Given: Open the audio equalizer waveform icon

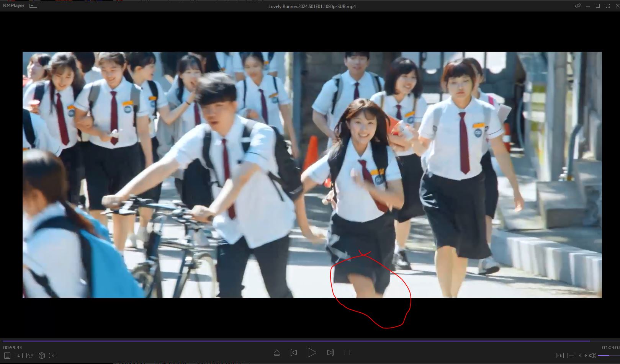Looking at the screenshot, I should click(x=583, y=356).
